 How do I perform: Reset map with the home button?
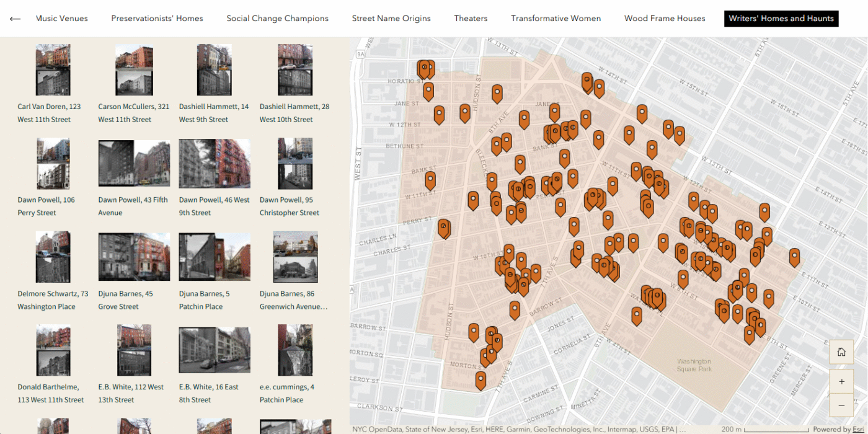[x=841, y=352]
